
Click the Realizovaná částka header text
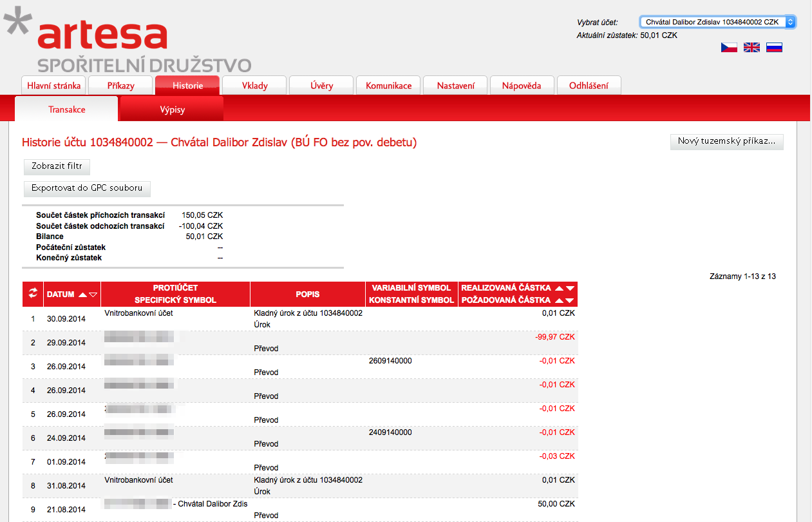click(x=506, y=288)
